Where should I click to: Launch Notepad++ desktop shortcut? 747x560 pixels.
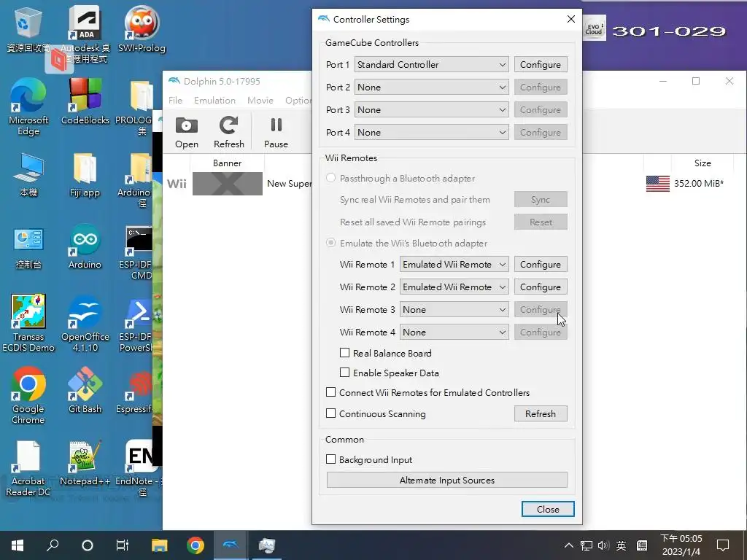tap(85, 463)
